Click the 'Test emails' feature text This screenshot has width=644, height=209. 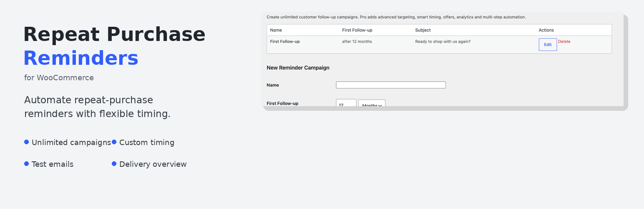[53, 164]
